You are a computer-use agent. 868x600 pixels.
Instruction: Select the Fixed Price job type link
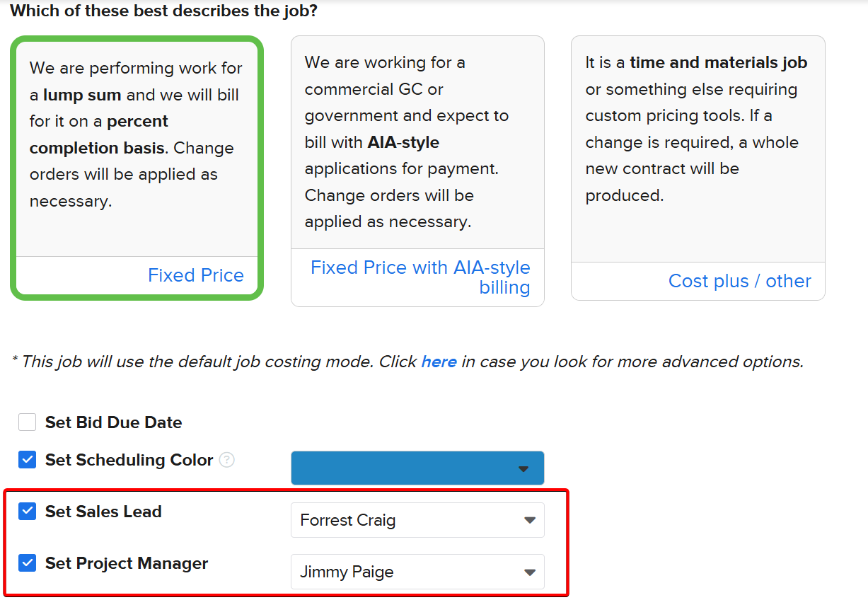pos(195,275)
